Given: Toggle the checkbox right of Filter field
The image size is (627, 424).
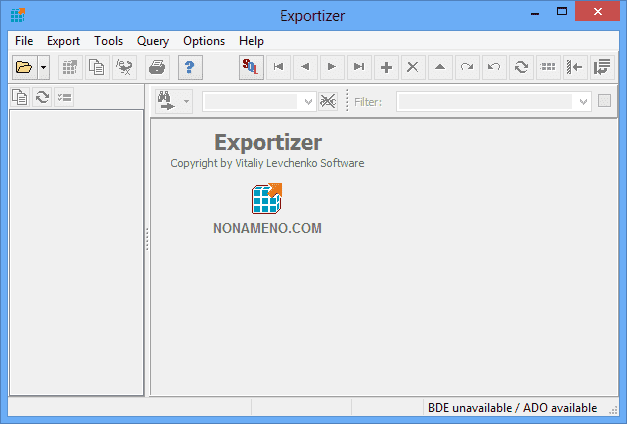Looking at the screenshot, I should click(x=604, y=101).
